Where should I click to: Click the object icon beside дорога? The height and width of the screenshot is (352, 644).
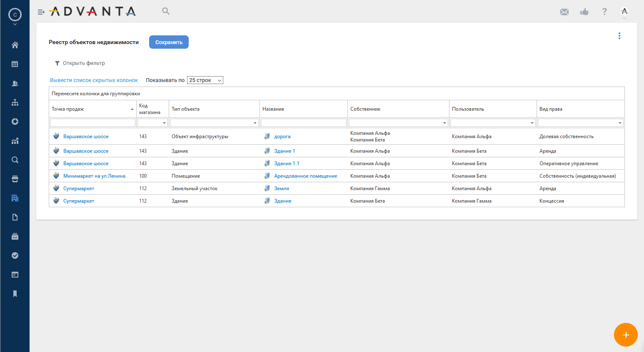pyautogui.click(x=267, y=136)
